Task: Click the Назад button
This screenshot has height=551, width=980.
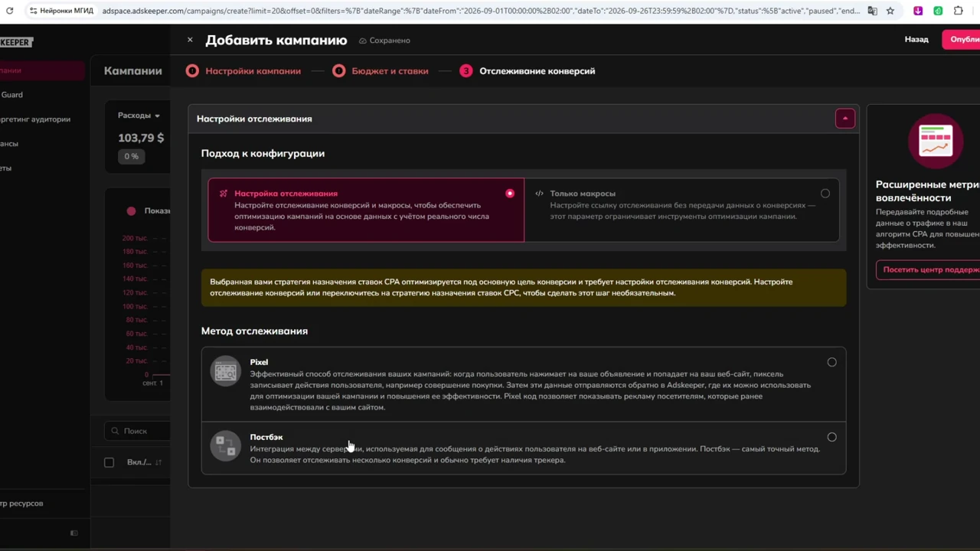Action: [916, 40]
